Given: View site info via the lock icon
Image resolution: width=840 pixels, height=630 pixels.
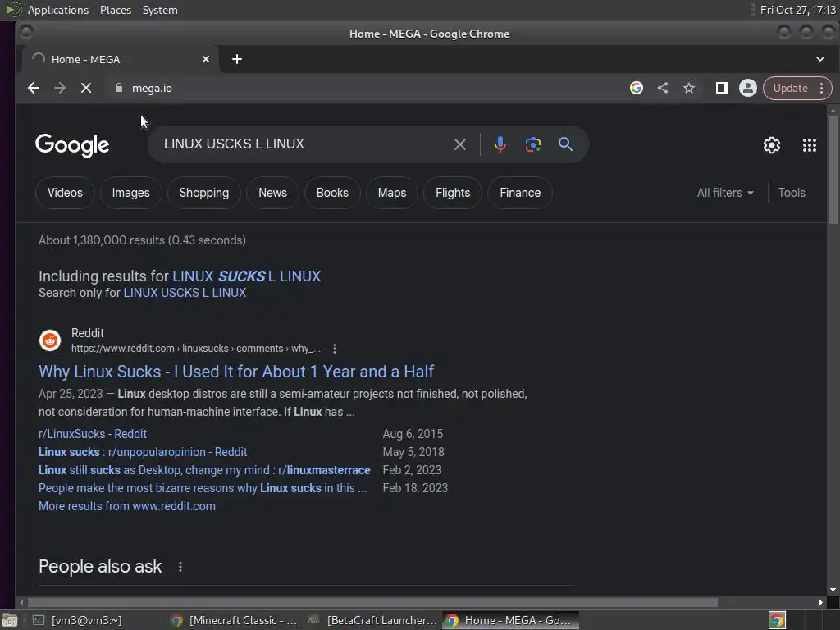Looking at the screenshot, I should point(119,88).
